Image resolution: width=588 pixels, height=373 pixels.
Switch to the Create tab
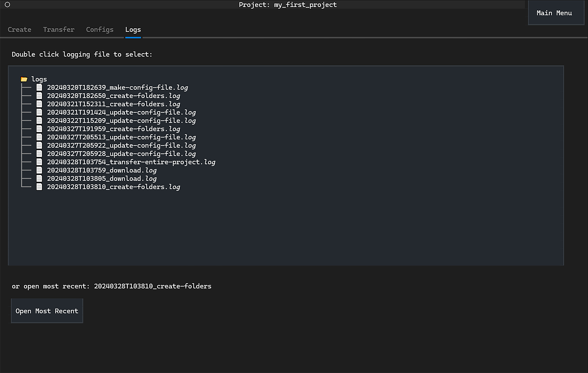pos(20,30)
